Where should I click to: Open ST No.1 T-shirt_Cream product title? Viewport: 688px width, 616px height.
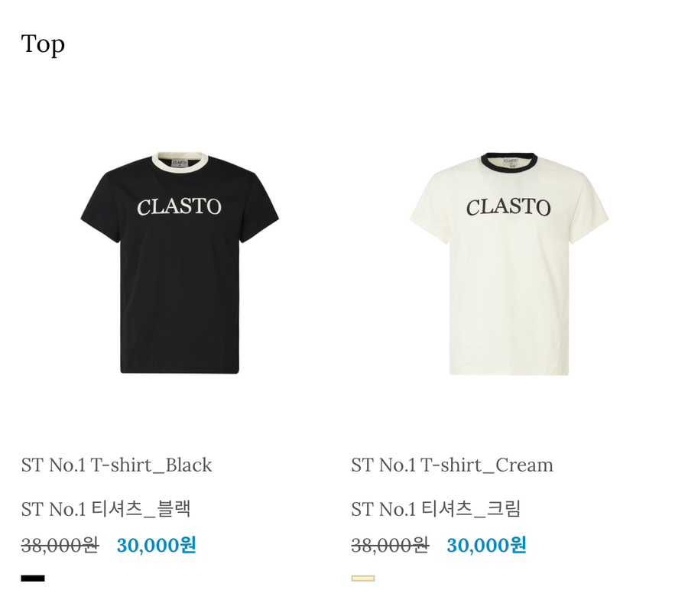coord(452,465)
